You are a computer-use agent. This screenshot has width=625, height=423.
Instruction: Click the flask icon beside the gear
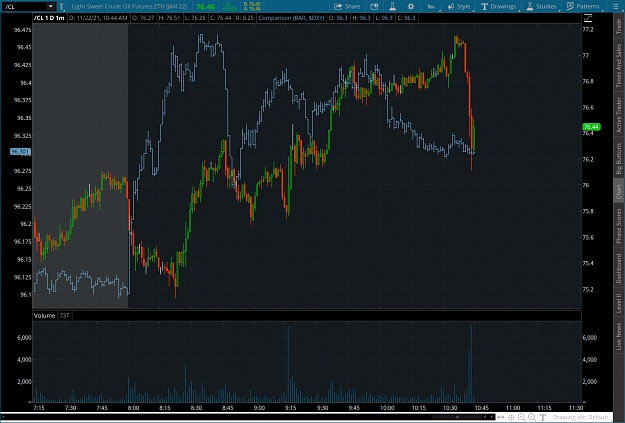pyautogui.click(x=392, y=6)
